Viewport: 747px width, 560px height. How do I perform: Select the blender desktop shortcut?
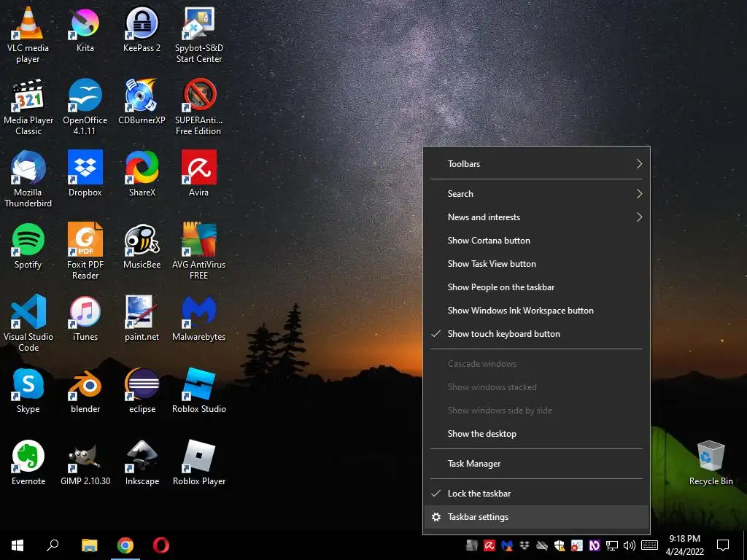point(85,391)
